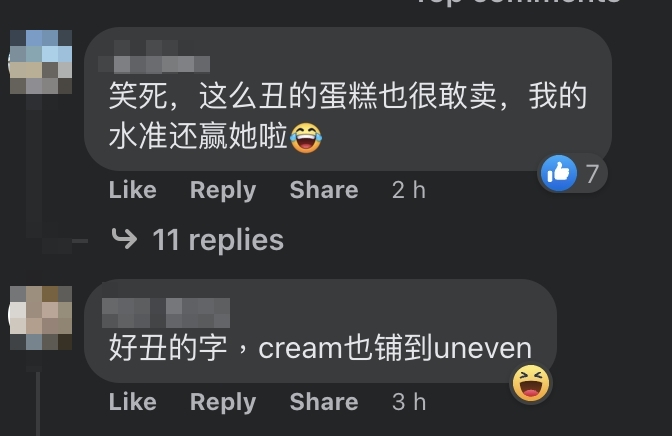Open the Top comments sort dropdown
Screen dimensions: 672x436
pyautogui.click(x=519, y=2)
